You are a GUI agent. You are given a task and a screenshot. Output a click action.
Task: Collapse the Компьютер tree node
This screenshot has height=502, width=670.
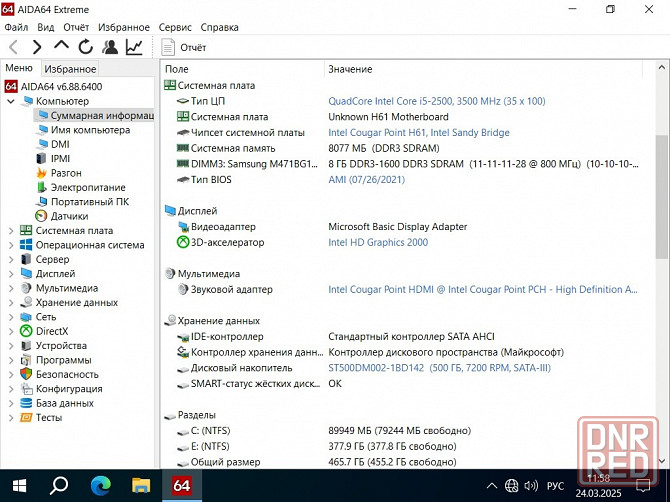[x=11, y=101]
